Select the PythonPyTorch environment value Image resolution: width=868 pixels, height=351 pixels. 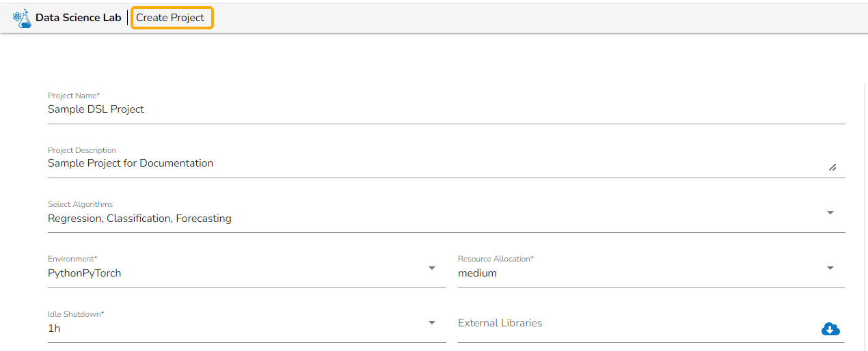(85, 273)
